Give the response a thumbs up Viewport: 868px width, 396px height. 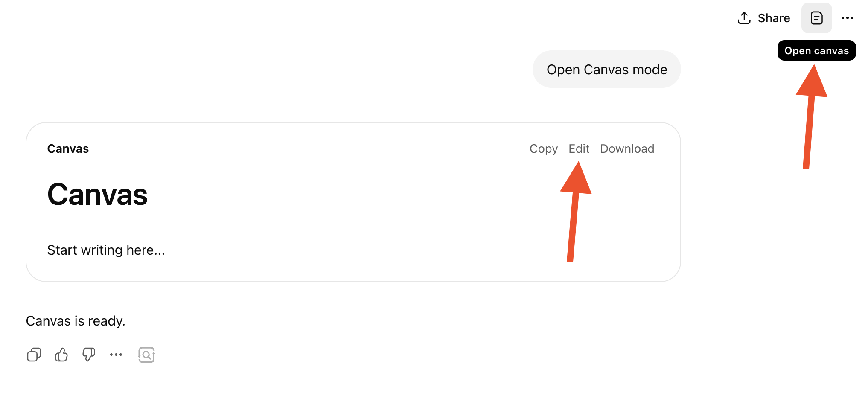(61, 355)
